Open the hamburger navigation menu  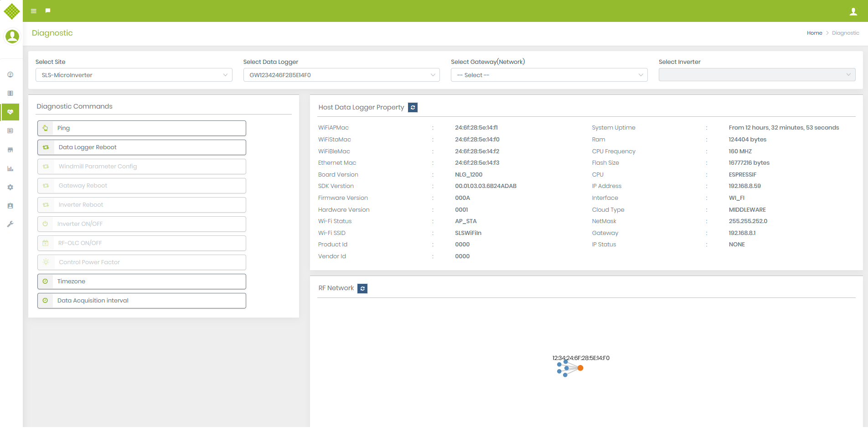pos(33,10)
